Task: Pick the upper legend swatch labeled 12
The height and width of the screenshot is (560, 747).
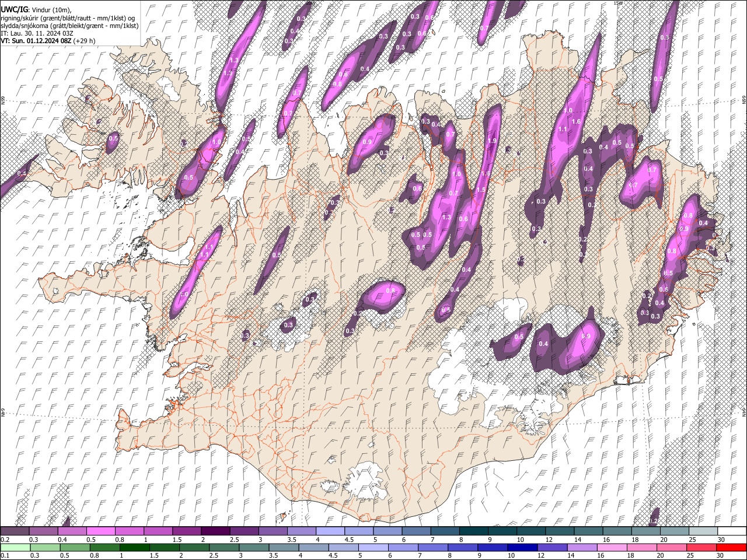Action: pos(559,531)
